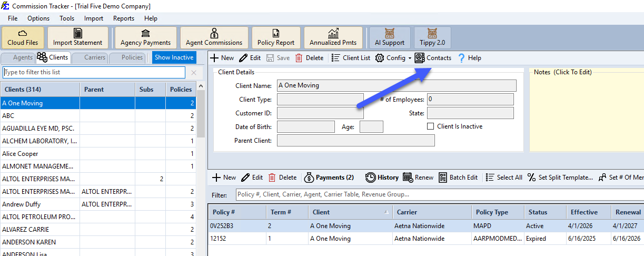Open the Config dropdown menu

point(393,58)
